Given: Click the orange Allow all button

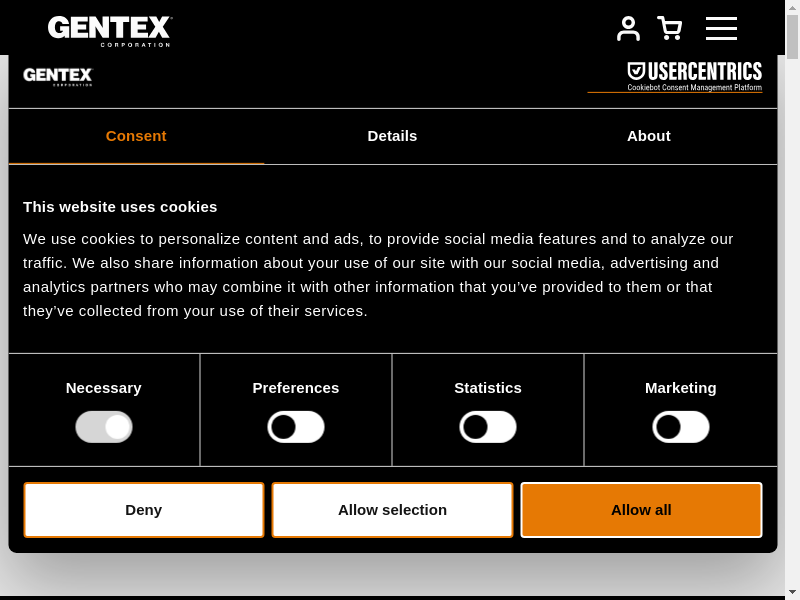Looking at the screenshot, I should point(641,510).
